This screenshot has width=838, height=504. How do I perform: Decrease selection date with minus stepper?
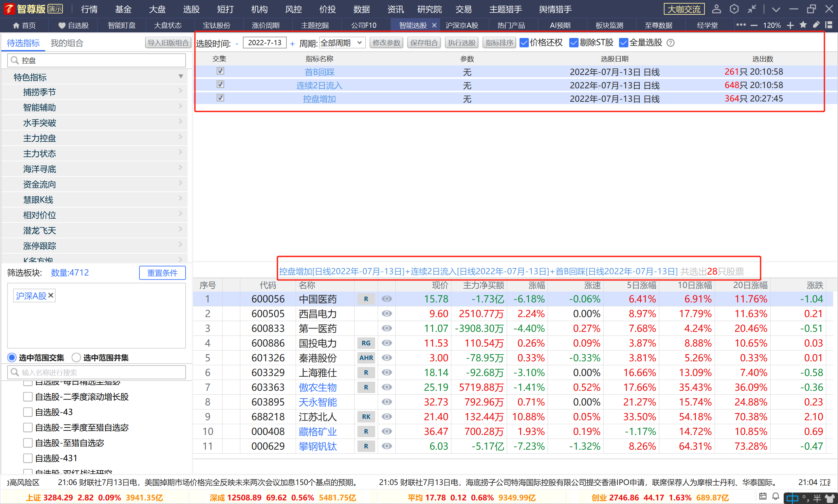tap(237, 43)
